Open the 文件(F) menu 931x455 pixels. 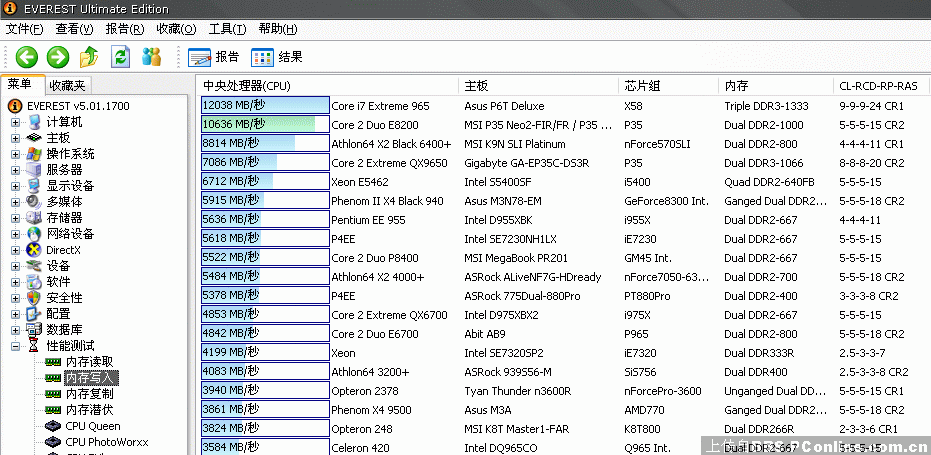(x=24, y=29)
